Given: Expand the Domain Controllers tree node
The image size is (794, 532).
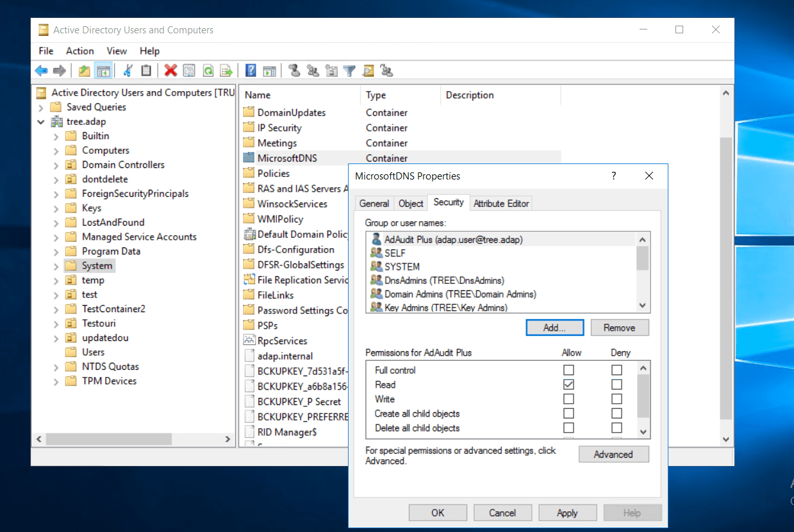Looking at the screenshot, I should tap(56, 165).
